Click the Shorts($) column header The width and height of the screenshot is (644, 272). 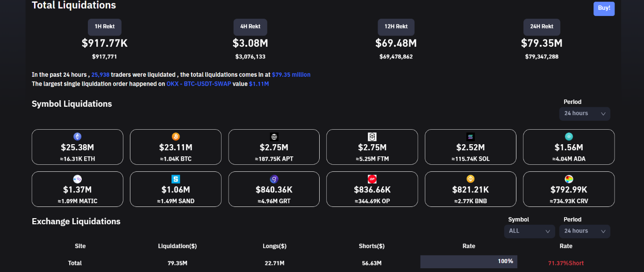tap(372, 246)
